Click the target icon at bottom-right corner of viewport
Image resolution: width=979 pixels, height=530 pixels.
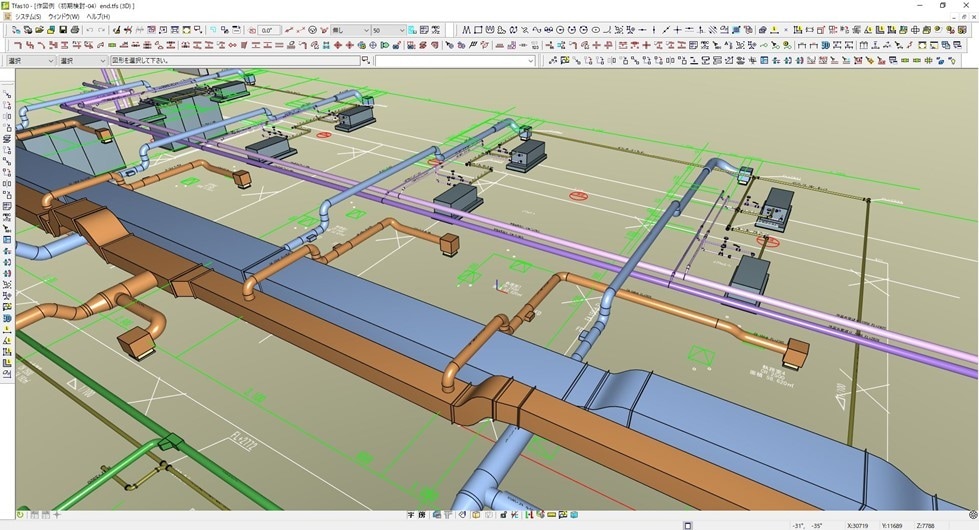[x=973, y=515]
